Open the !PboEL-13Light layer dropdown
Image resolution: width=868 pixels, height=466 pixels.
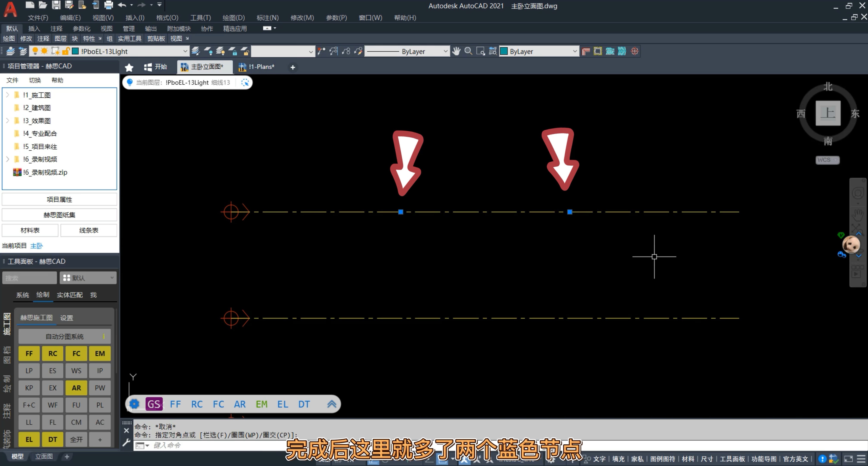click(185, 51)
